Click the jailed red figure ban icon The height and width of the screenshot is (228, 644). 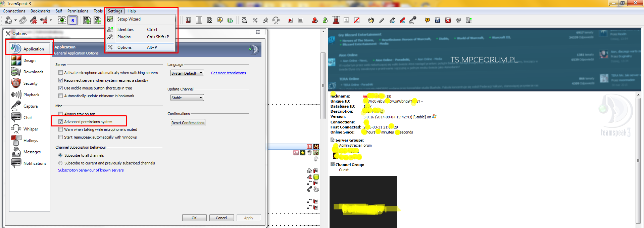(336, 21)
